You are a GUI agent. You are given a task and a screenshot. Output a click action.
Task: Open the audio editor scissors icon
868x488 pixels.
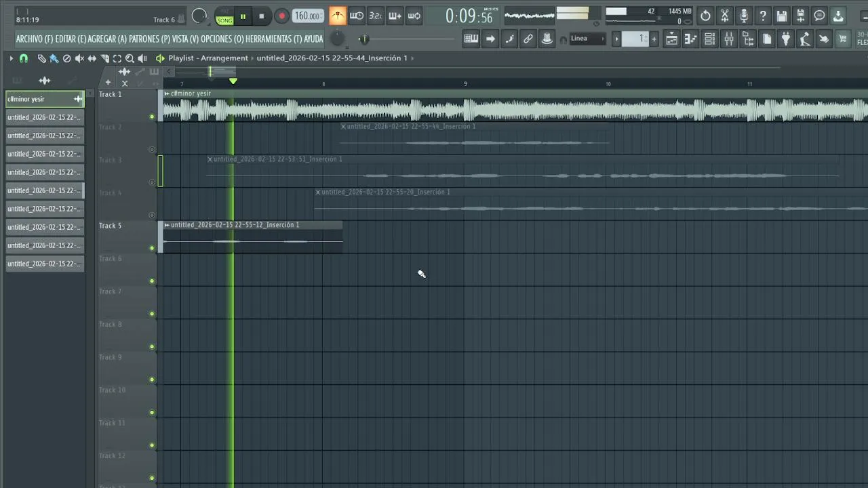coord(725,16)
